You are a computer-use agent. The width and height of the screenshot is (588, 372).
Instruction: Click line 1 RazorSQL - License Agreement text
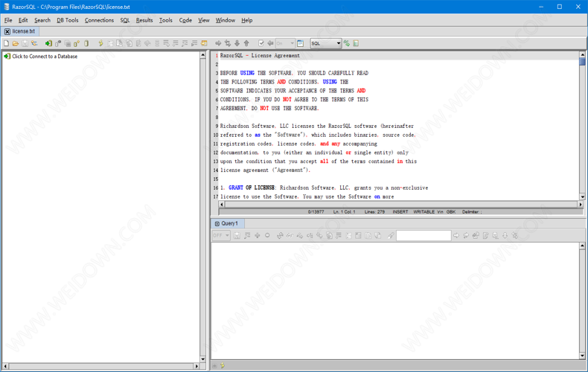(x=260, y=56)
